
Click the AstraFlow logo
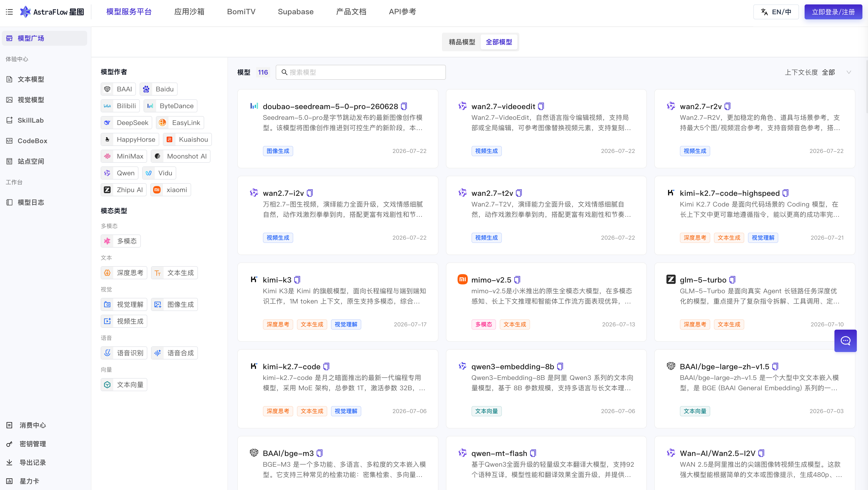pyautogui.click(x=52, y=12)
